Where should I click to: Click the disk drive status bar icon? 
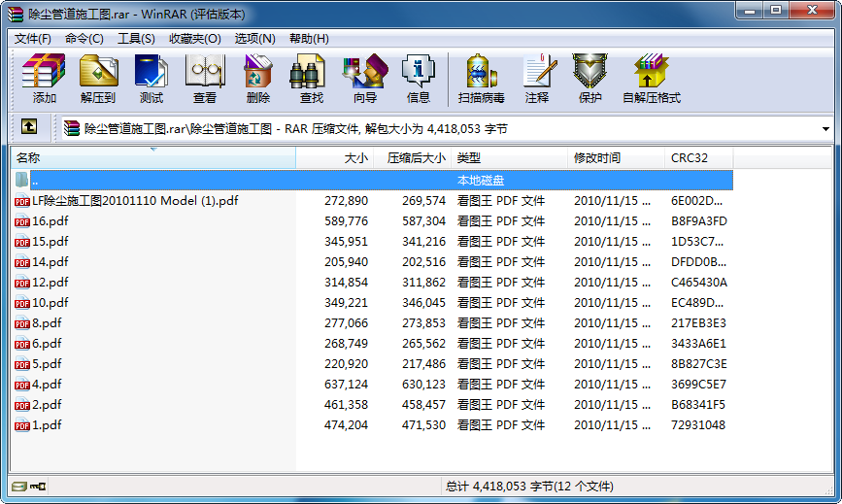tap(18, 487)
